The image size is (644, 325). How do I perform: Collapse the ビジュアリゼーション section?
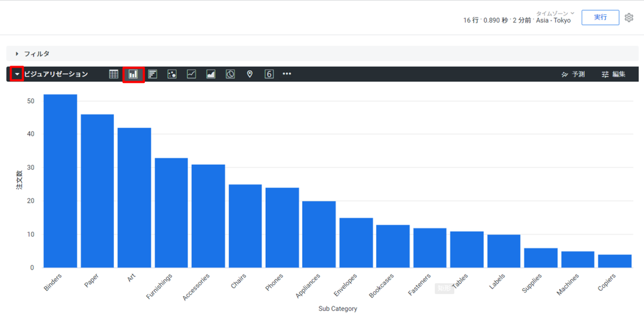coord(17,74)
